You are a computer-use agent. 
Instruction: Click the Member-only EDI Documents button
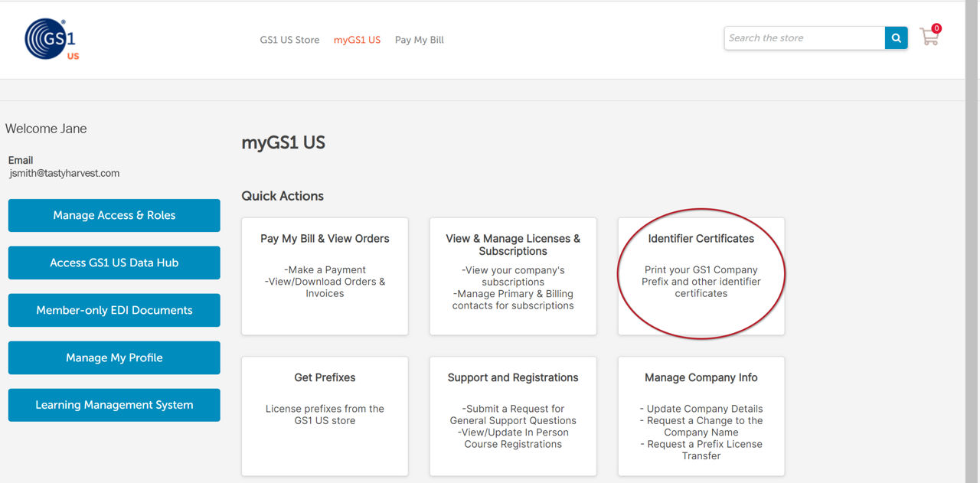click(x=114, y=310)
